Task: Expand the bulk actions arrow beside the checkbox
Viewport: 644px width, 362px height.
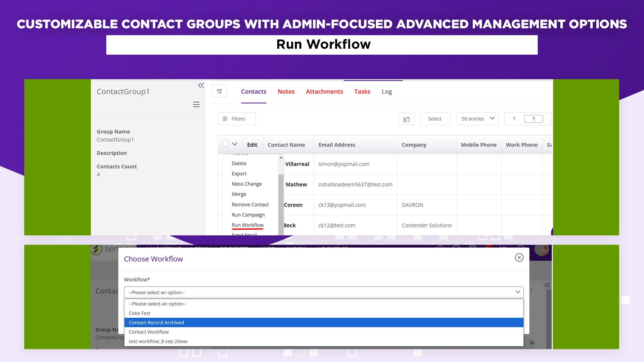Action: pos(235,144)
